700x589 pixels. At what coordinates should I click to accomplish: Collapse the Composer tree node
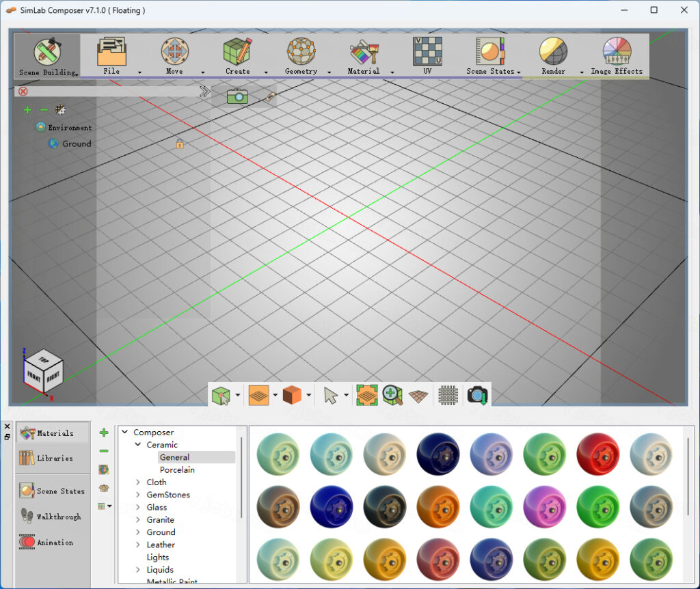[x=125, y=432]
